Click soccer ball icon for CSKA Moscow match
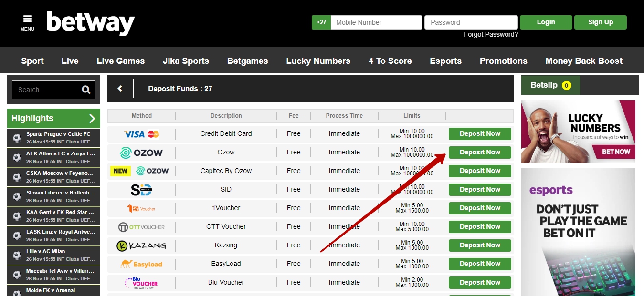 click(17, 178)
